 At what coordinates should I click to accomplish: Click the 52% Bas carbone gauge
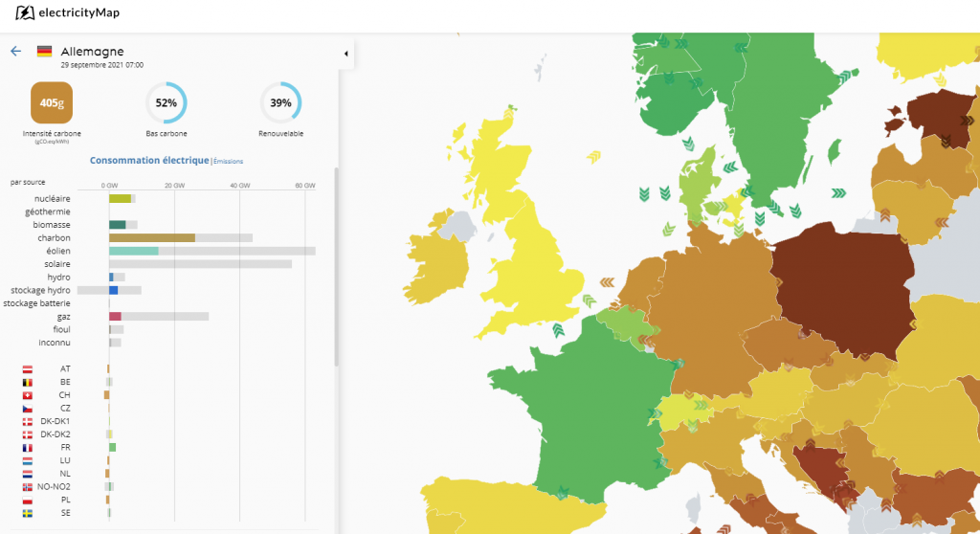[x=166, y=102]
